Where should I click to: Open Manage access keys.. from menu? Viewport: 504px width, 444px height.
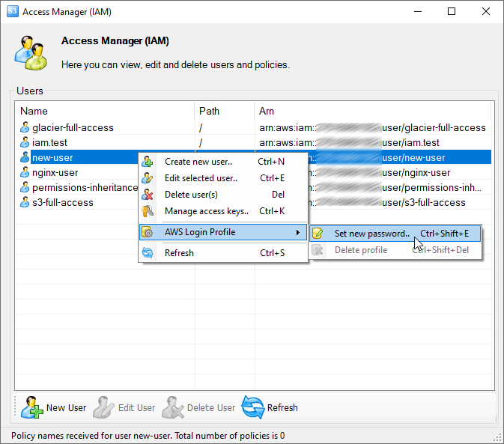[x=223, y=211]
